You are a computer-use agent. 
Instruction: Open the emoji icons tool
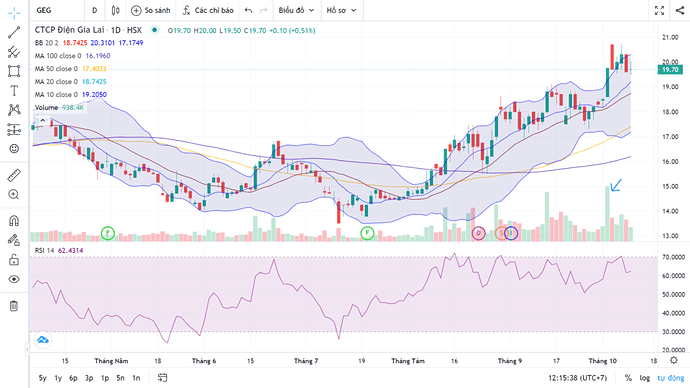tap(14, 149)
